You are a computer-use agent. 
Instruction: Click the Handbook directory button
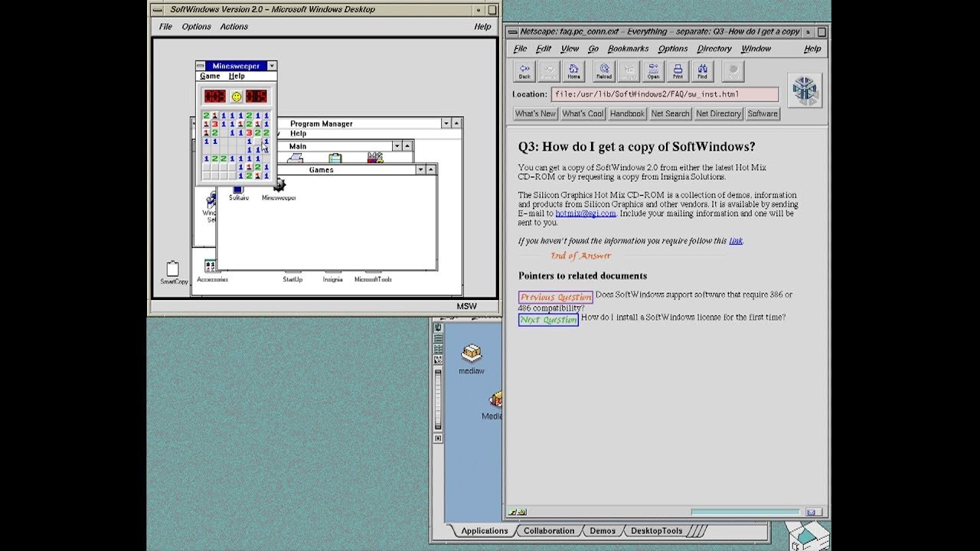point(627,113)
